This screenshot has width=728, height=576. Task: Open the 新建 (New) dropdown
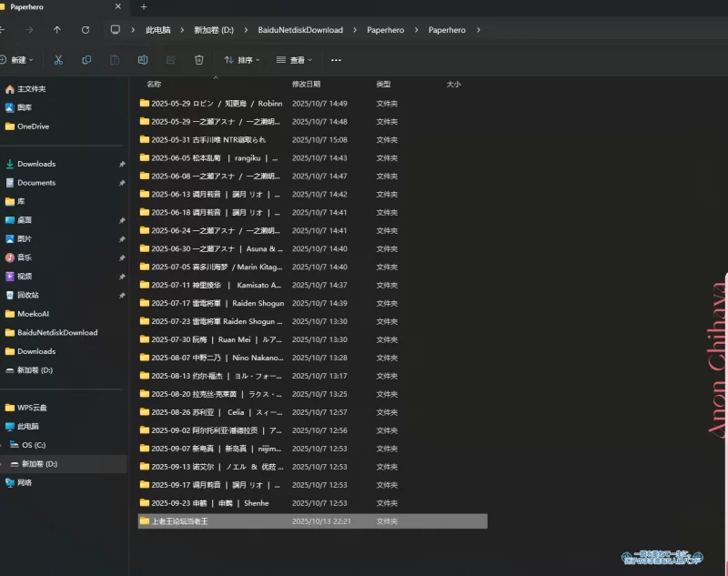pyautogui.click(x=17, y=60)
